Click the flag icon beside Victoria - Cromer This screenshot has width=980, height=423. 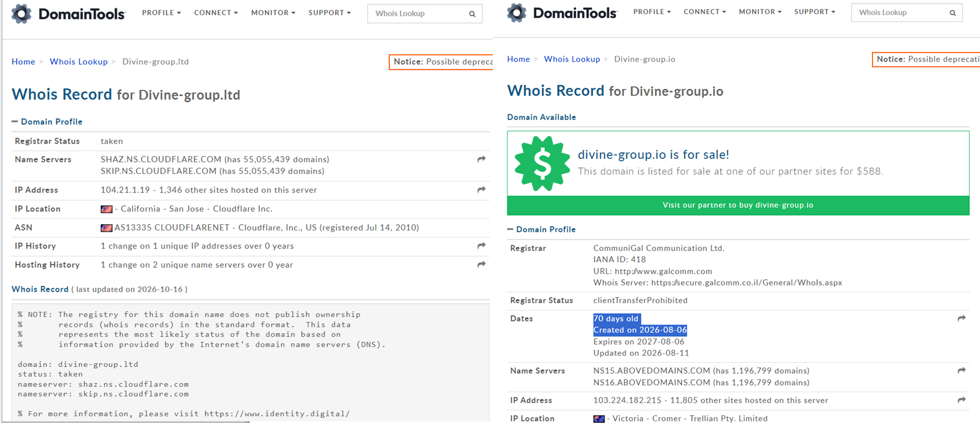point(599,419)
